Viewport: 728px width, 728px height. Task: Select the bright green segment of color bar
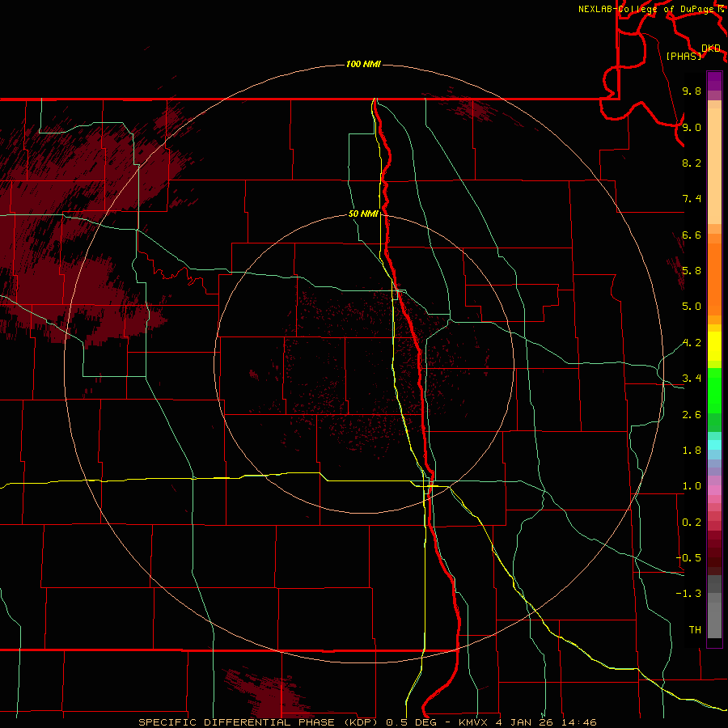pos(714,389)
